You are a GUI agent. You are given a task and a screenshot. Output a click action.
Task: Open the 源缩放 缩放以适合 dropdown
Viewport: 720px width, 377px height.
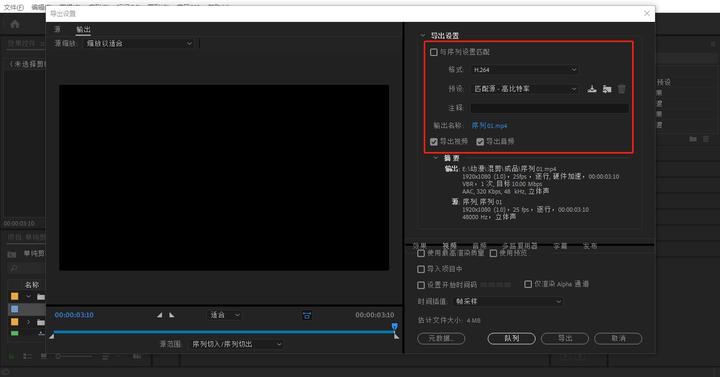(x=139, y=44)
